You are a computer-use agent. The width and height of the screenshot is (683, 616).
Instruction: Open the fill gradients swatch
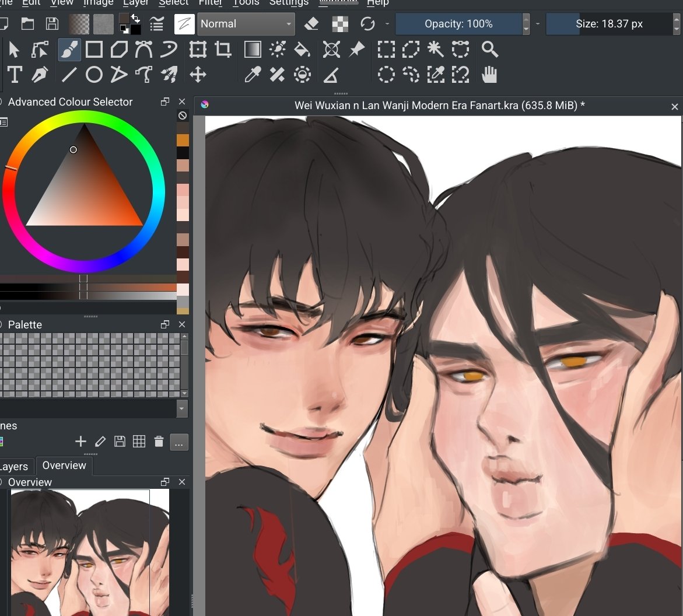point(79,23)
